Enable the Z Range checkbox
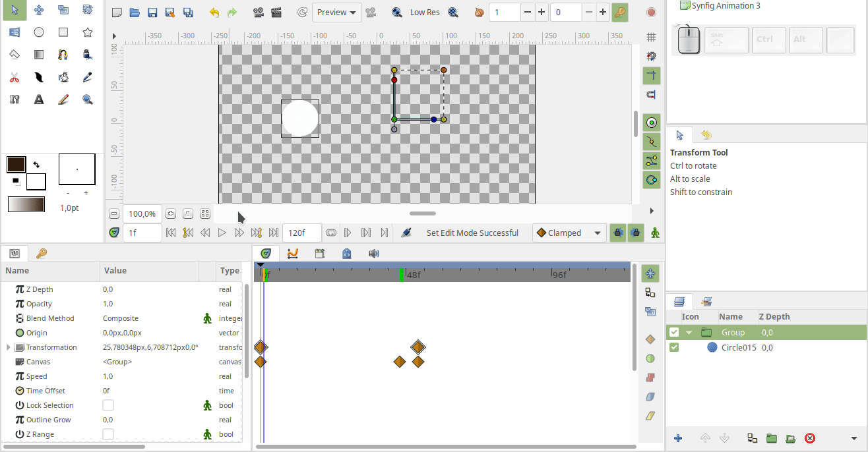 click(x=108, y=434)
